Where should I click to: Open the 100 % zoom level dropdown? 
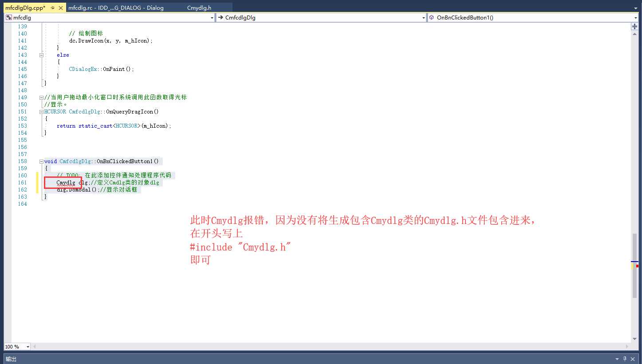[28, 347]
